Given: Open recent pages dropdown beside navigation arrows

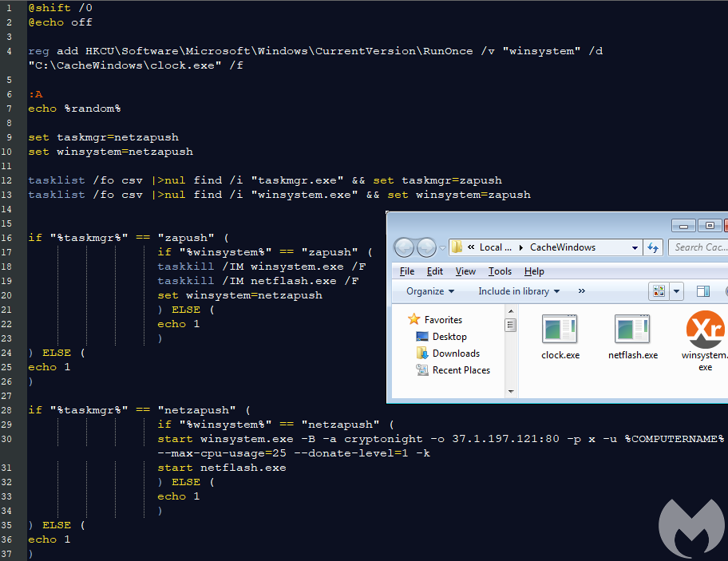Looking at the screenshot, I should [442, 248].
